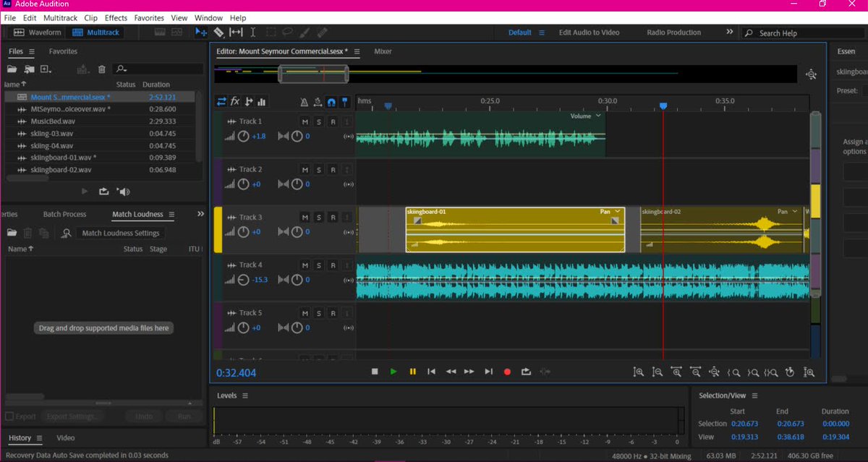Solo Track 3 with S button
Screen dimensions: 868x462
point(319,218)
